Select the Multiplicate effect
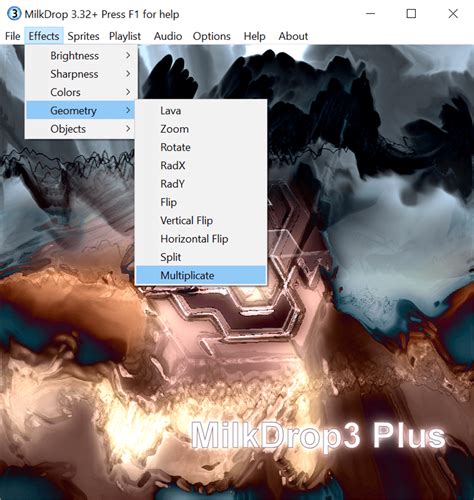The width and height of the screenshot is (474, 500). [201, 276]
